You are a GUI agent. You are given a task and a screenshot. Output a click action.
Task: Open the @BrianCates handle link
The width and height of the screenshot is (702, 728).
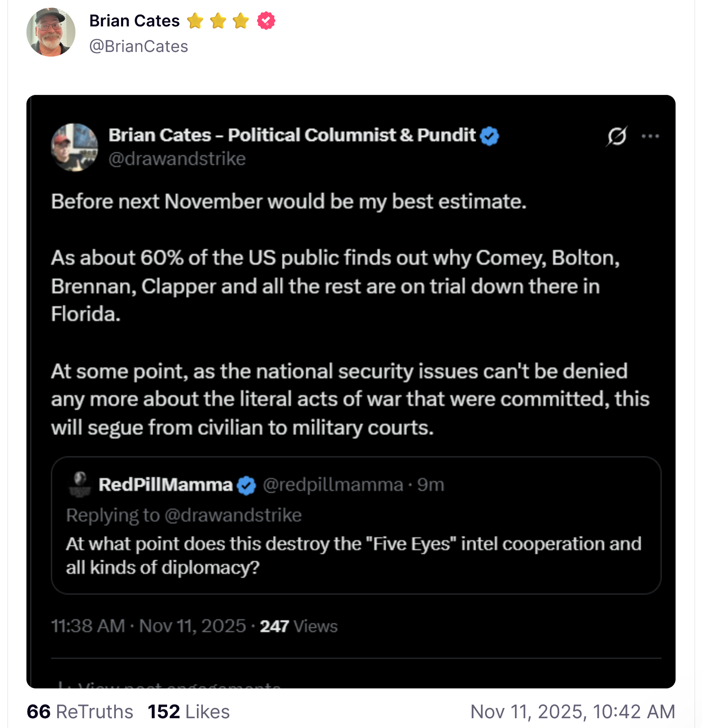pos(139,46)
